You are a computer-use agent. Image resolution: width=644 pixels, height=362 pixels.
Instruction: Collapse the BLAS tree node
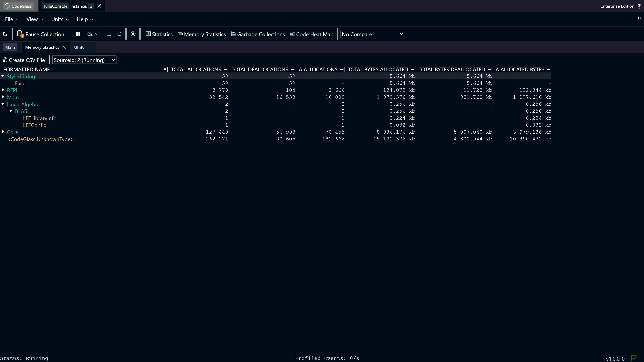pos(11,111)
